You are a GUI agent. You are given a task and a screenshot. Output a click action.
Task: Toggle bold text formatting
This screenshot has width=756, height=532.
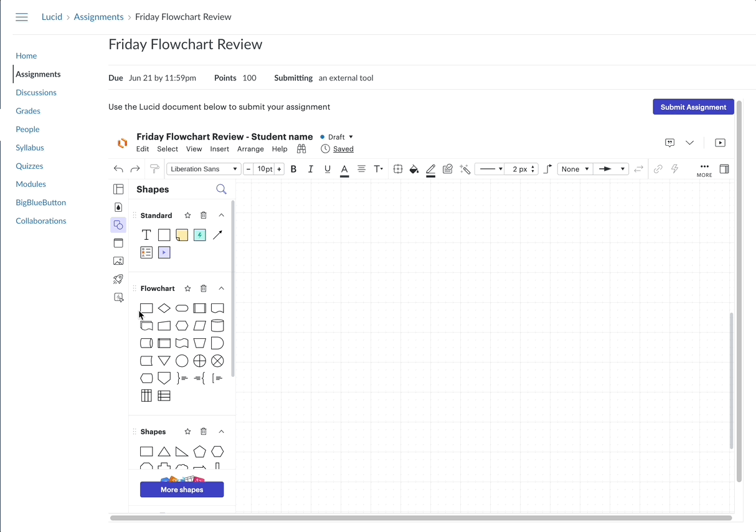coord(293,169)
